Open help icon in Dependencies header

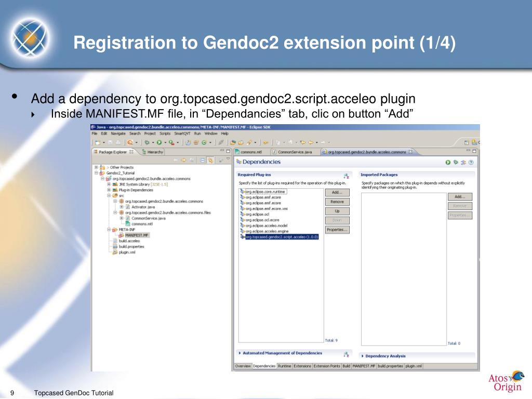(x=471, y=163)
